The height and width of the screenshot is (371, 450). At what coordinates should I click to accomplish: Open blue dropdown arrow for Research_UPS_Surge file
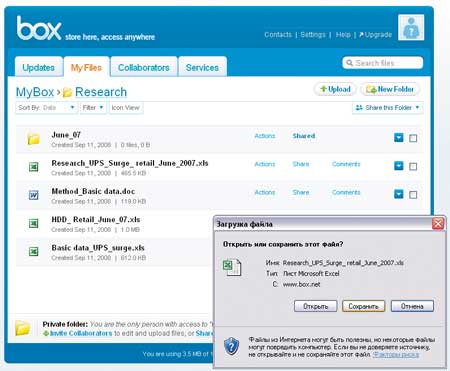pyautogui.click(x=399, y=166)
